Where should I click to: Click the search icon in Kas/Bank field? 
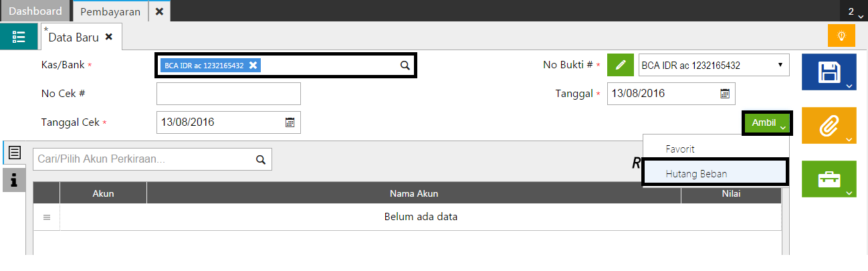(405, 66)
